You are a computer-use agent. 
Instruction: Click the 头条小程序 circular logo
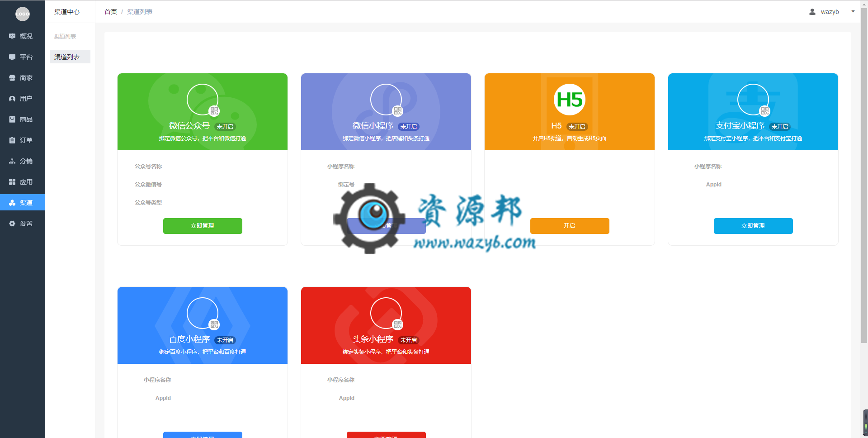pyautogui.click(x=386, y=313)
